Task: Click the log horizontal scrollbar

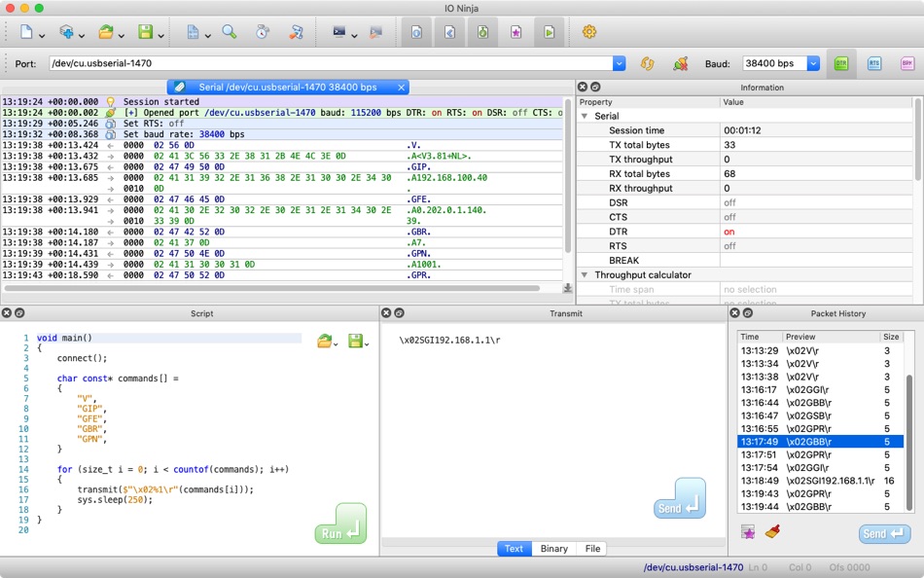Action: [272, 288]
